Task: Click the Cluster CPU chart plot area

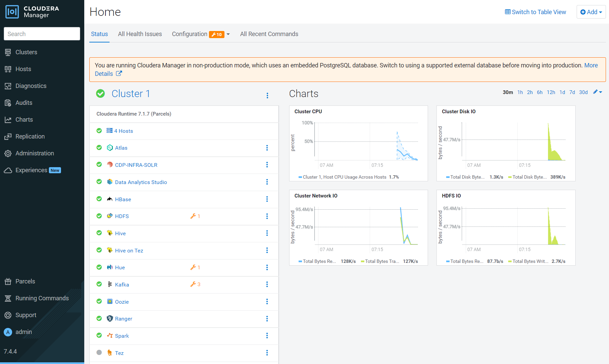Action: [366, 142]
